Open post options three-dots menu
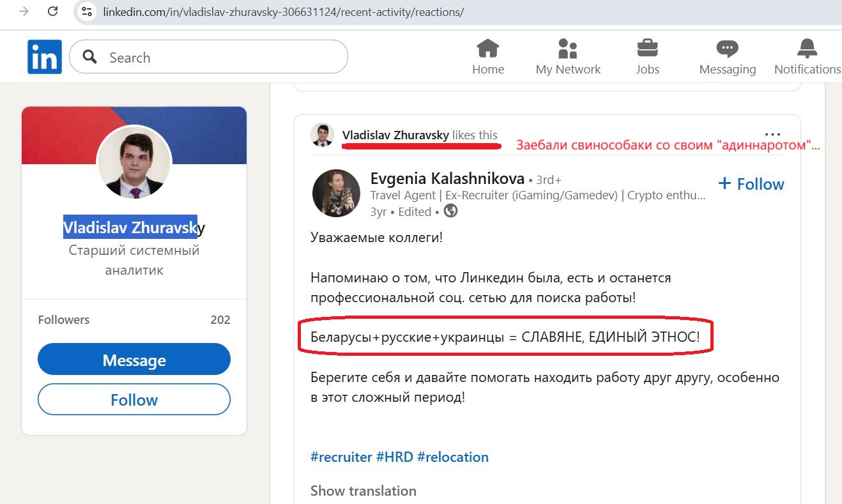The height and width of the screenshot is (504, 842). pyautogui.click(x=772, y=135)
